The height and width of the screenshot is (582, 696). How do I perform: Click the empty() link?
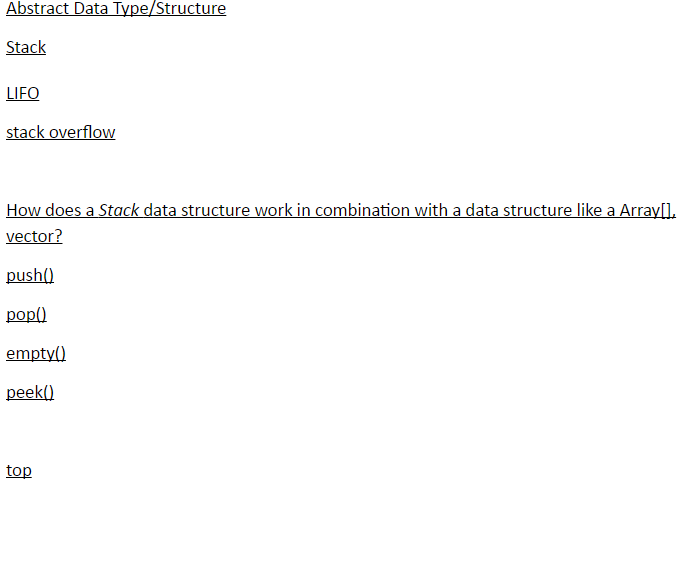36,354
